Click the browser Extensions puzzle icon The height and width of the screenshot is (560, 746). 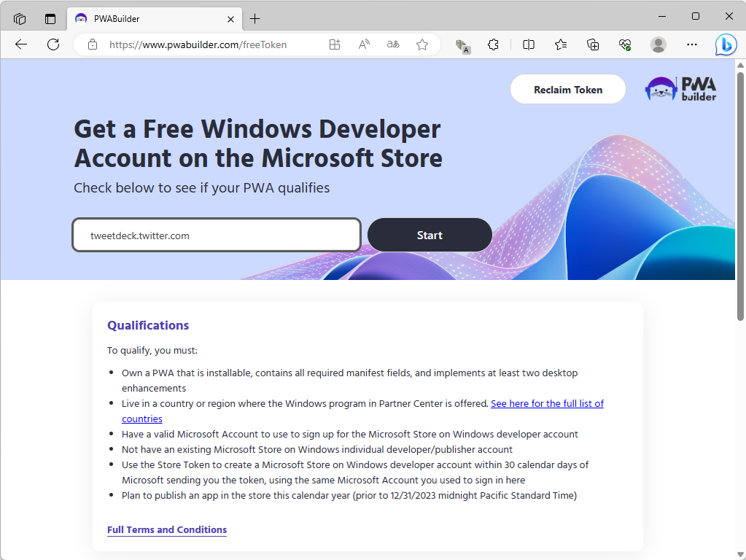pyautogui.click(x=494, y=44)
